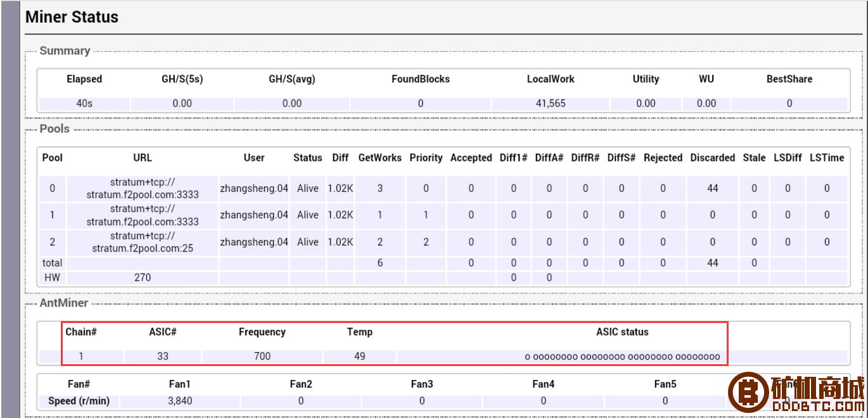Select zhangsheng.04 user in pool 2 row
Screen dimensions: 868x418
pyautogui.click(x=254, y=242)
